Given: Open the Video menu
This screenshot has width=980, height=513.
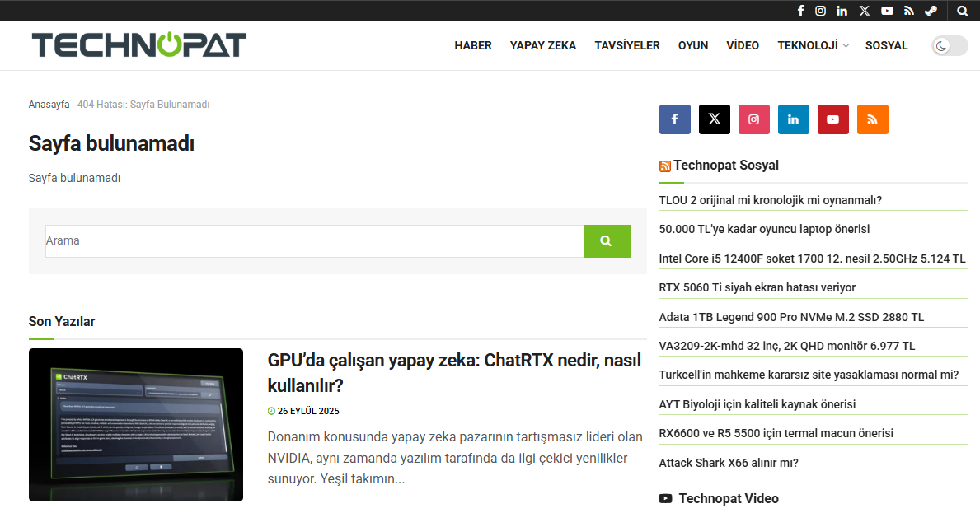Looking at the screenshot, I should [743, 45].
